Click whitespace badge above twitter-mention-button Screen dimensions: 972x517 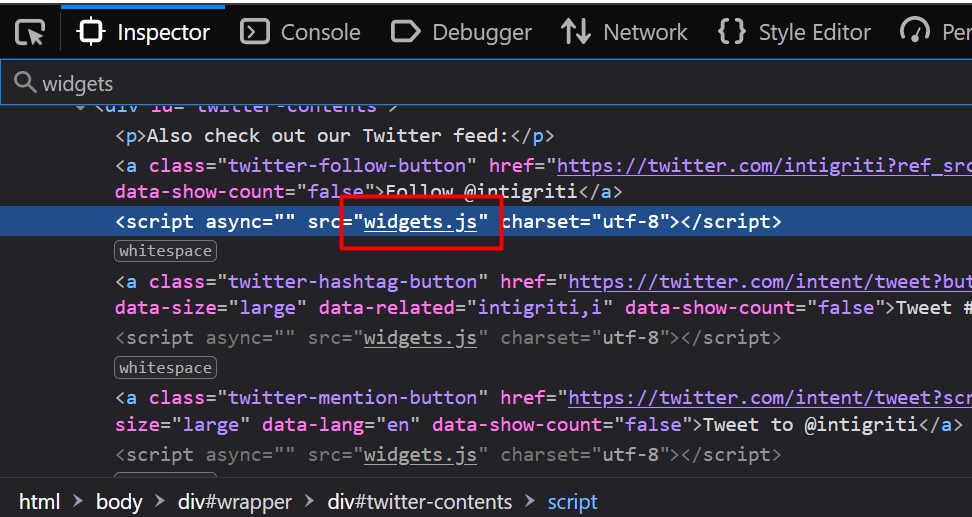pyautogui.click(x=165, y=368)
